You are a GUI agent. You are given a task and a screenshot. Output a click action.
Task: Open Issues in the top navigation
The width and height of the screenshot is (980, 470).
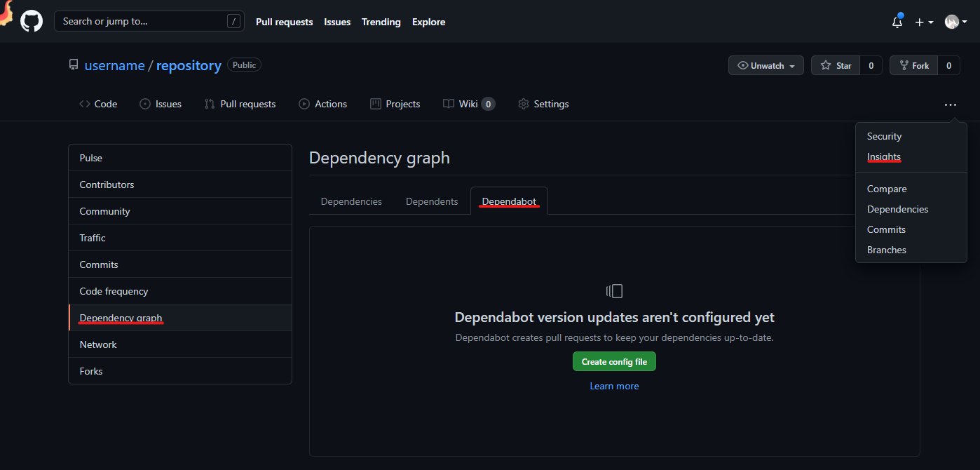point(337,22)
